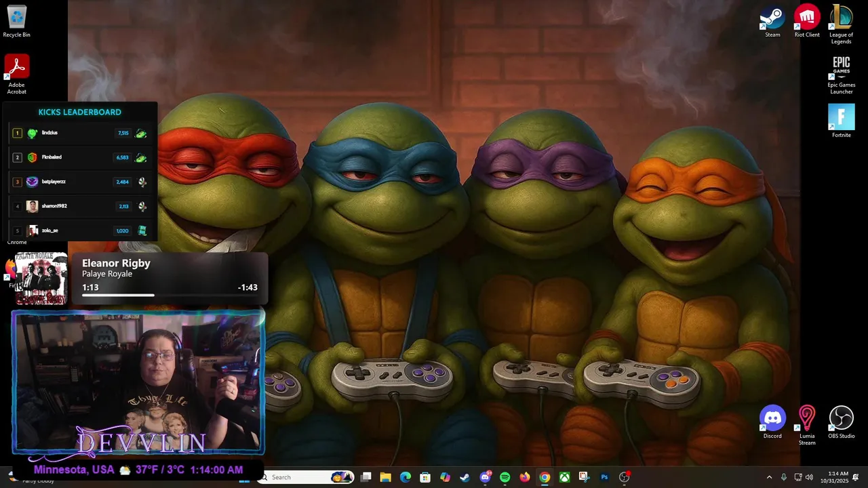Launch League of Legends desktop shortcut
868x488 pixels.
841,24
